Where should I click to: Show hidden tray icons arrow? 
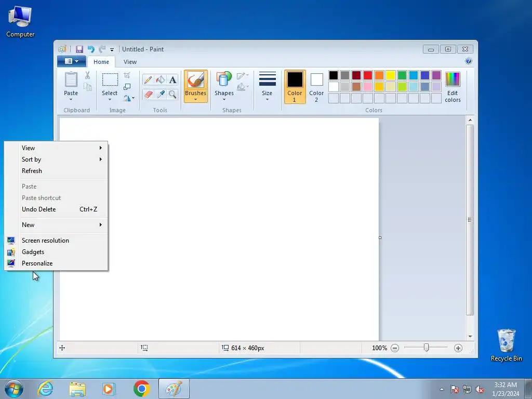pyautogui.click(x=442, y=389)
